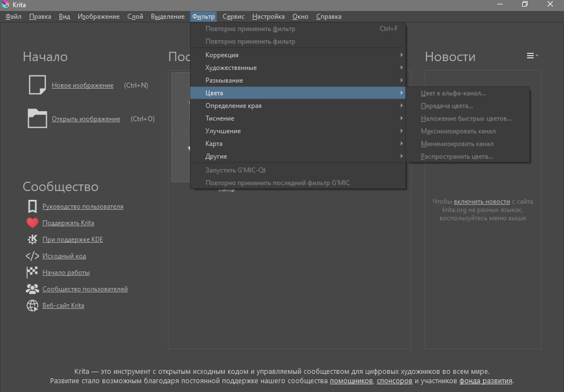This screenshot has height=392, width=564.
Task: Click the red heart support icon
Action: (x=32, y=223)
